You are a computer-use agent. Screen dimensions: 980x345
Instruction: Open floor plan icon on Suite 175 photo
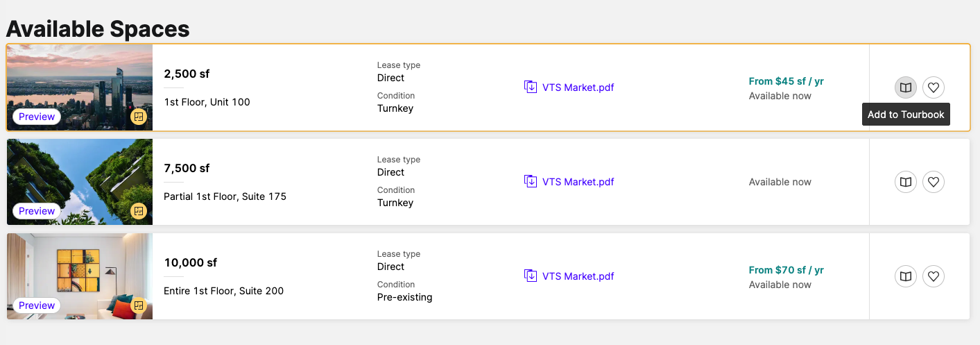[139, 211]
